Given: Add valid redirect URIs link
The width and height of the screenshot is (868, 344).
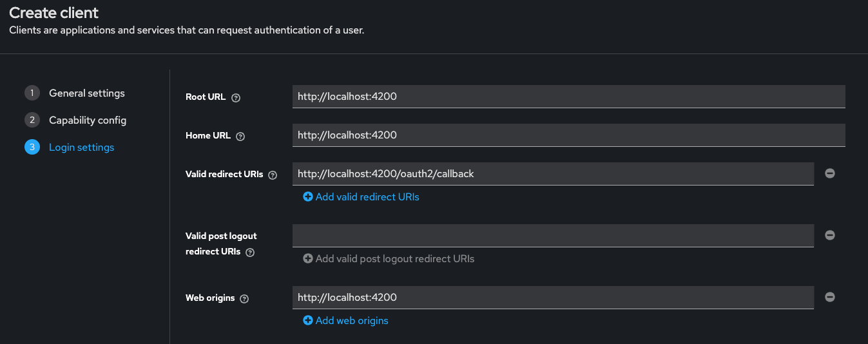Looking at the screenshot, I should click(x=367, y=196).
